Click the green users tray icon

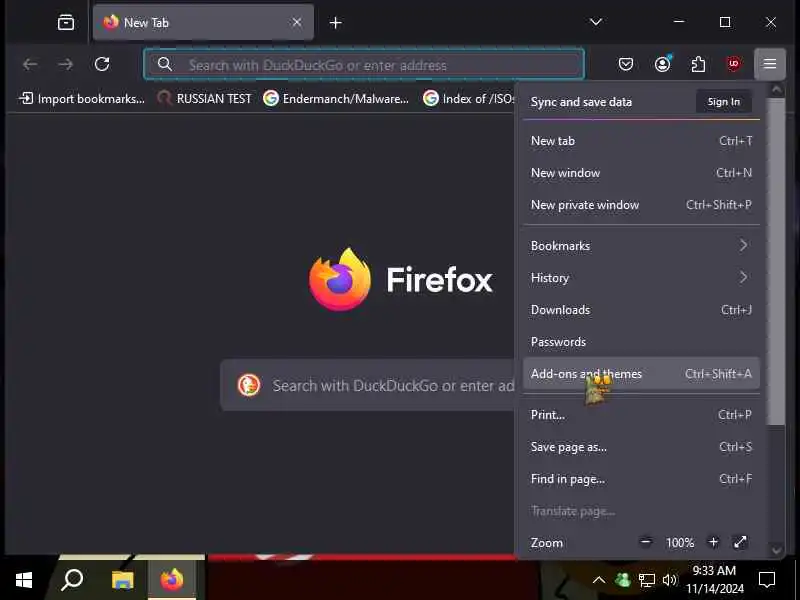(x=622, y=580)
